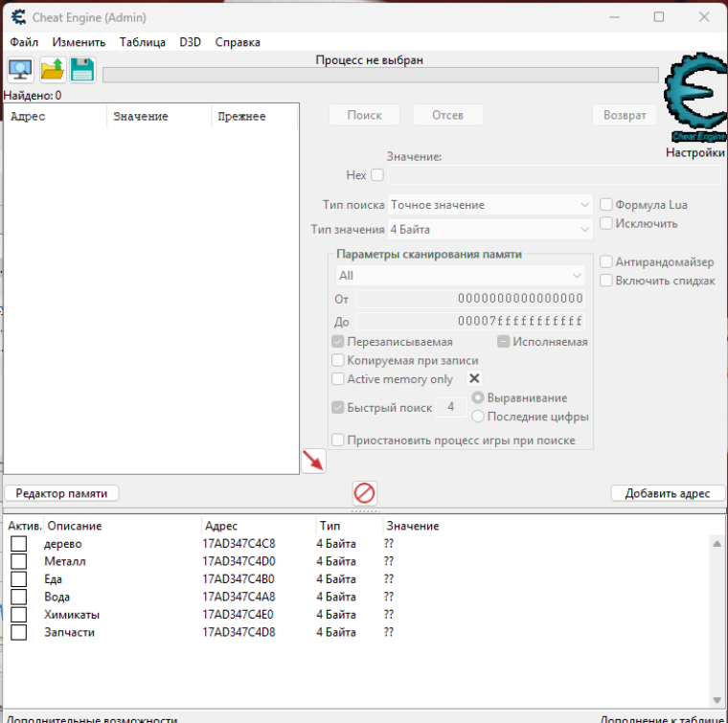The image size is (728, 723).
Task: Click the process progress bar
Action: [x=380, y=75]
